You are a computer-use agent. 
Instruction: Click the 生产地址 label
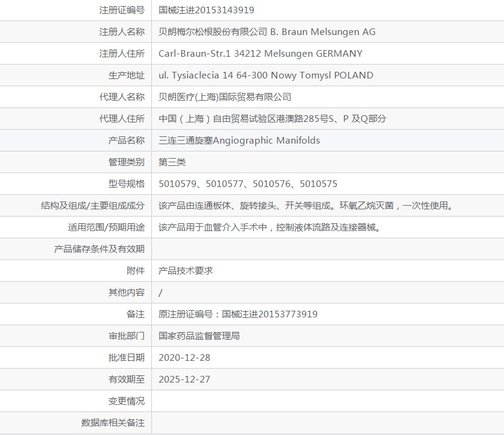[x=127, y=75]
